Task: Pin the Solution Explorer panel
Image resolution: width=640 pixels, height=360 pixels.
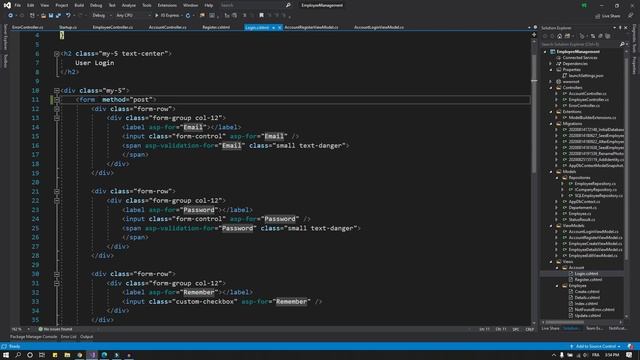Action: coord(620,28)
